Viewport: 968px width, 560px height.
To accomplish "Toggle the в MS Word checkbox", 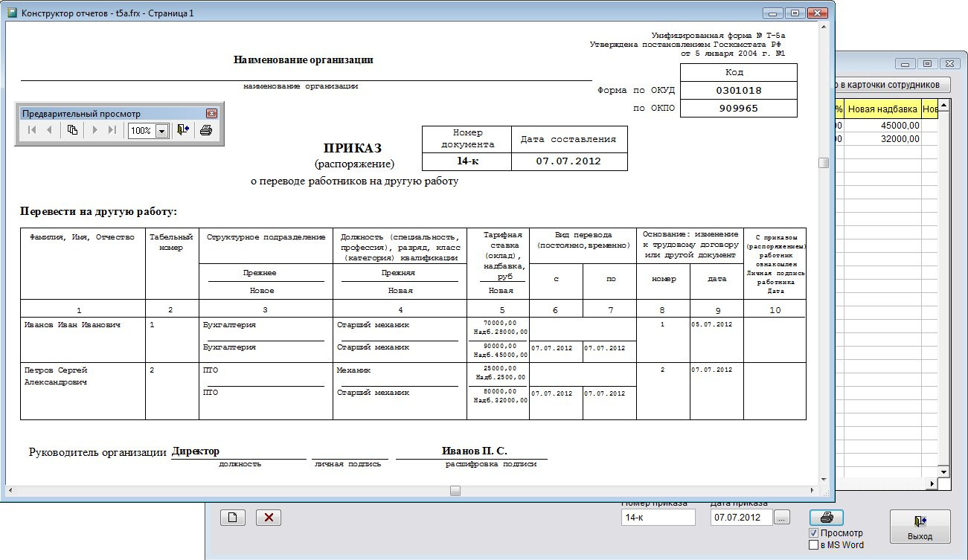I will [814, 545].
